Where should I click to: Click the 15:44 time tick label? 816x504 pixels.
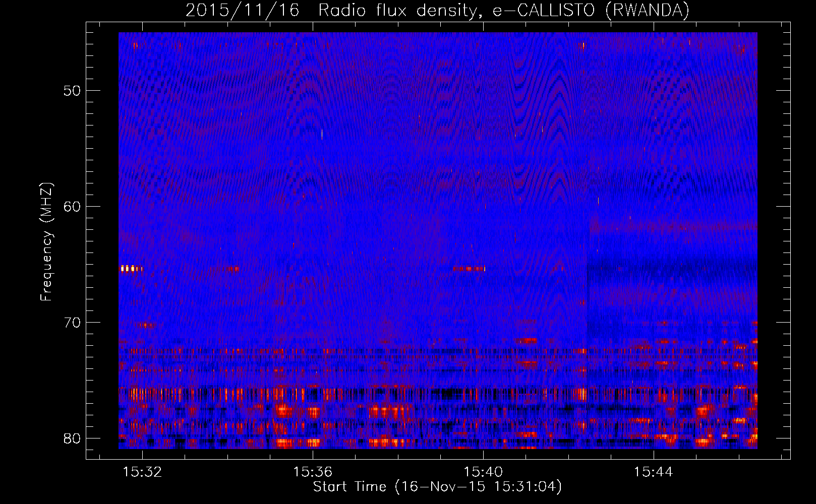654,472
